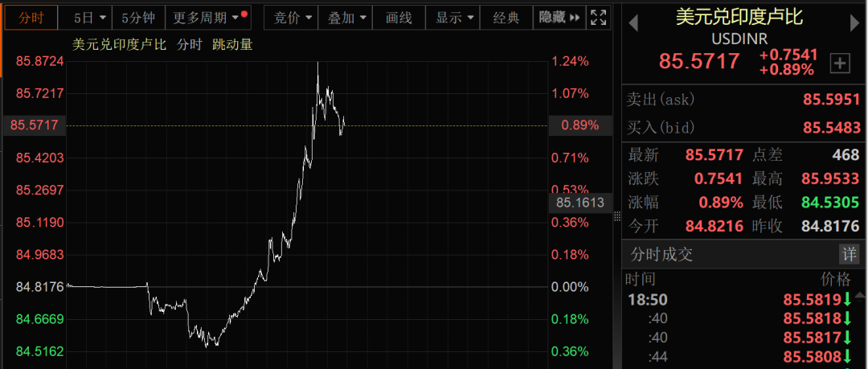Screen dimensions: 868x369
Task: Click the 85.1613 crosshair price marker
Action: tap(579, 203)
